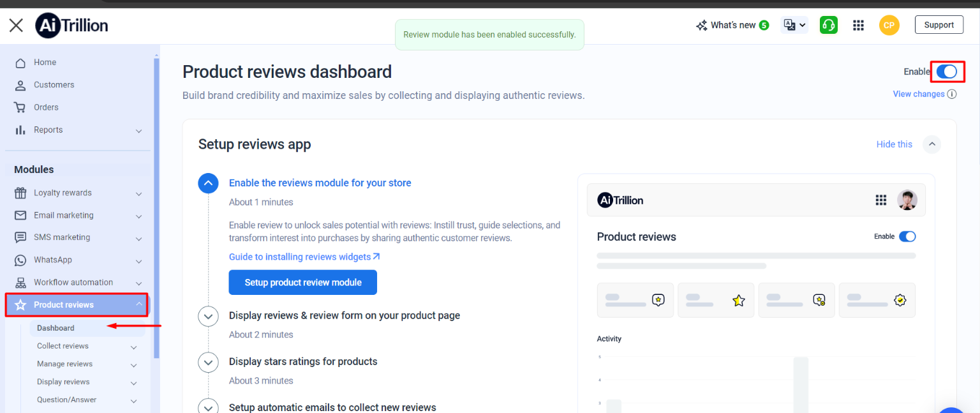Toggle the Enable switch for product reviews
The width and height of the screenshot is (980, 413).
tap(947, 71)
